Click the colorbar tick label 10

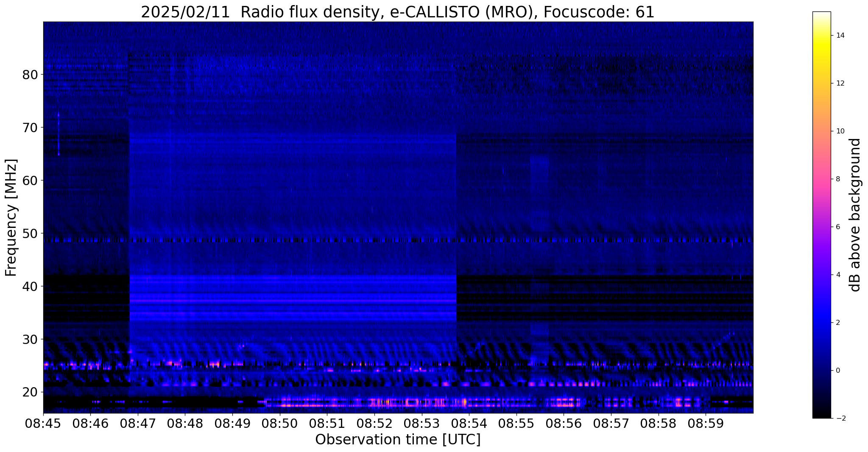coord(840,131)
